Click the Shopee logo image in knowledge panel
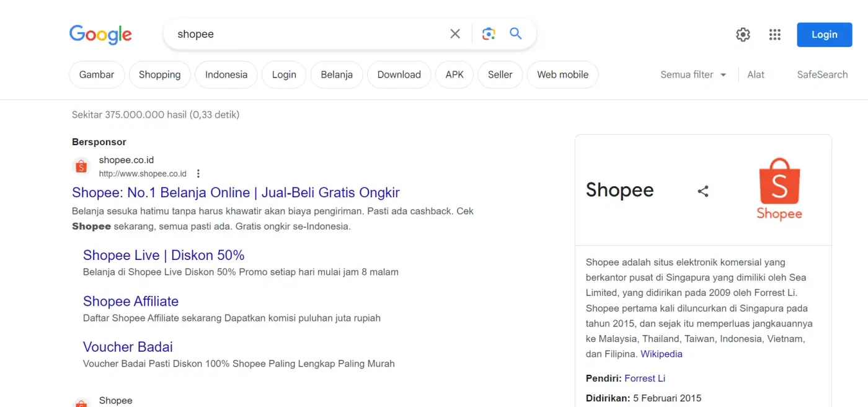868x407 pixels. click(x=779, y=189)
